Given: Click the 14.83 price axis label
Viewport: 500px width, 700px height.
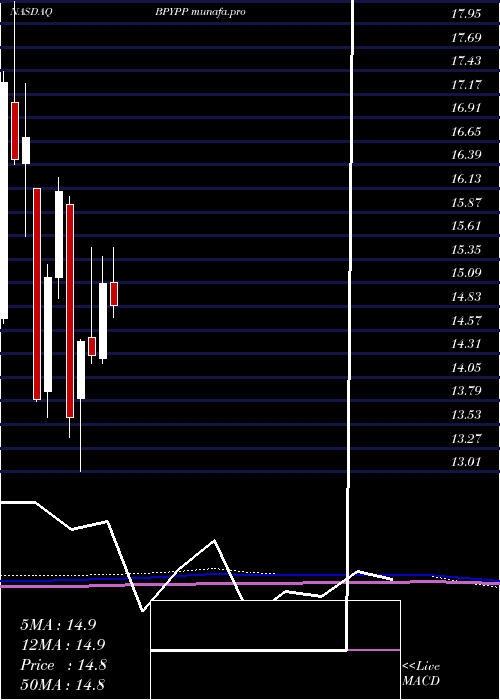Looking at the screenshot, I should [x=466, y=297].
